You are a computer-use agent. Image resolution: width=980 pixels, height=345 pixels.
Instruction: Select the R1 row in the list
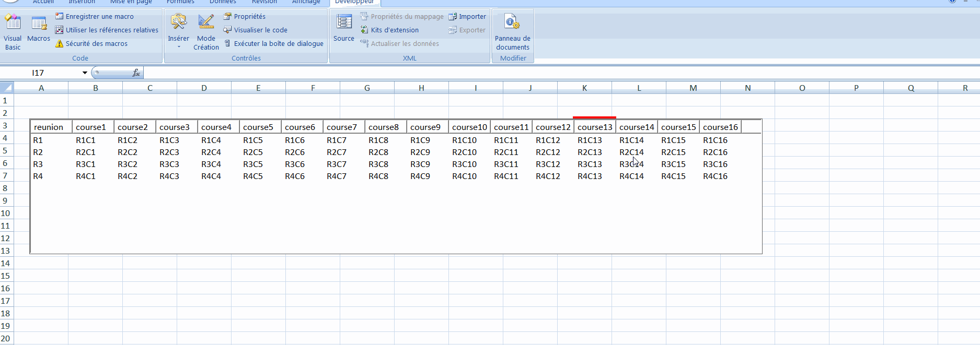(396, 140)
